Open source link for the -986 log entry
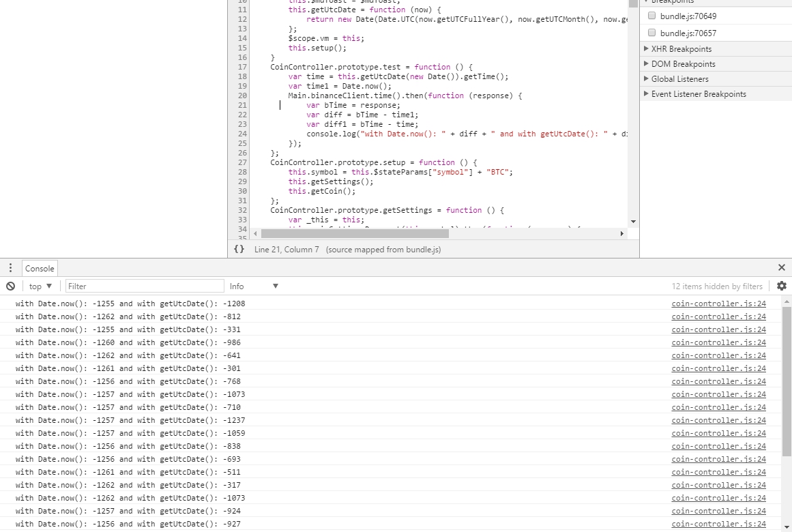 718,342
